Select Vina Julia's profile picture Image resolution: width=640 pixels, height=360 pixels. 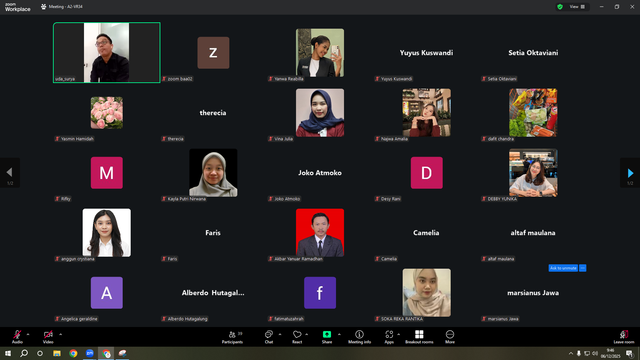pyautogui.click(x=320, y=113)
